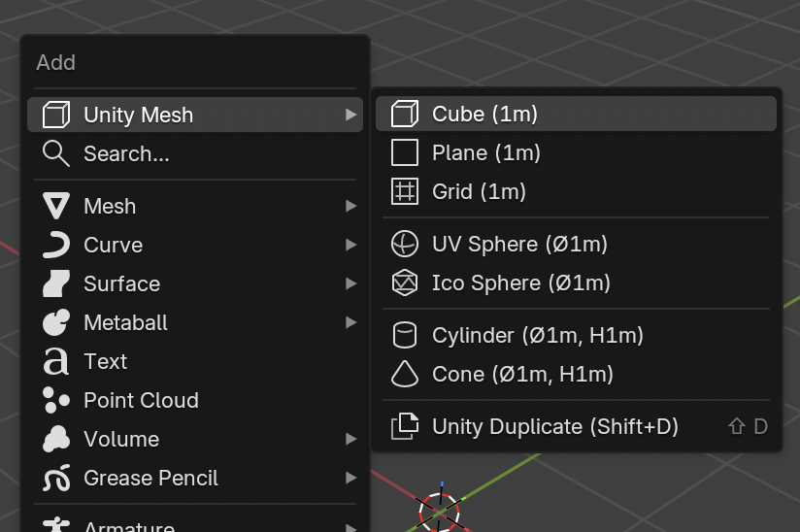The width and height of the screenshot is (800, 532).
Task: Click the Curve icon
Action: pyautogui.click(x=56, y=245)
